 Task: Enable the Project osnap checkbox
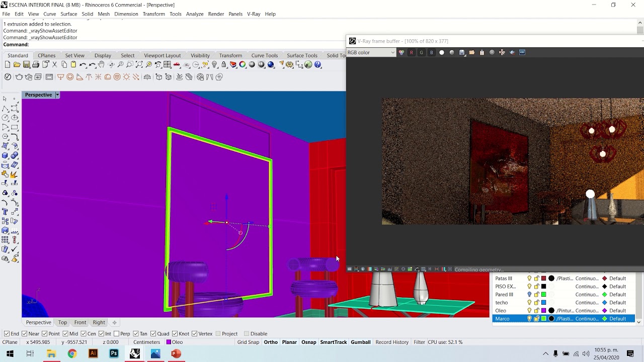click(218, 334)
